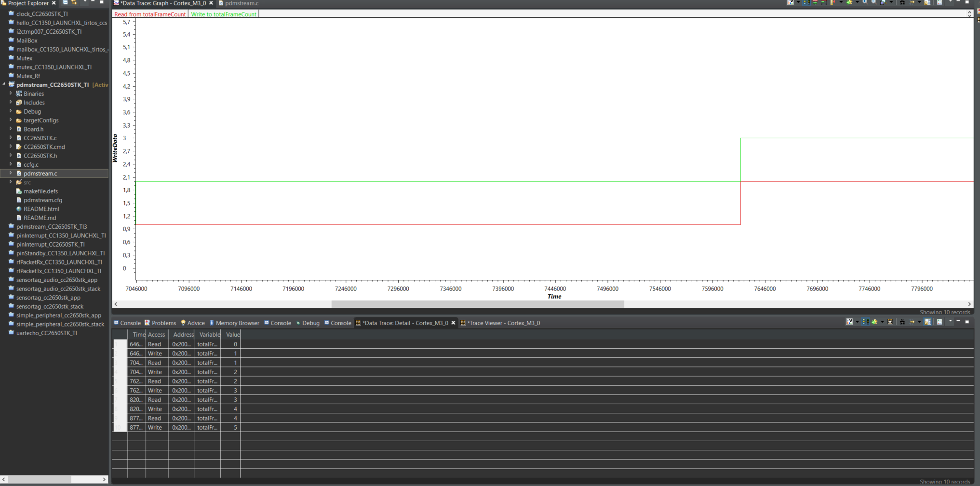Select Write to totalFrameCount graph tab
The height and width of the screenshot is (486, 980).
pyautogui.click(x=224, y=14)
